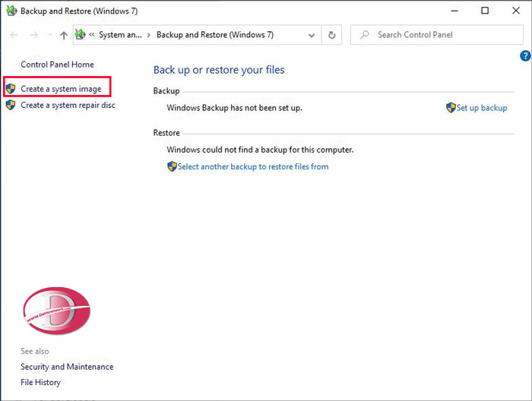Image resolution: width=532 pixels, height=401 pixels.
Task: Click the double chevron in address bar
Action: [92, 35]
